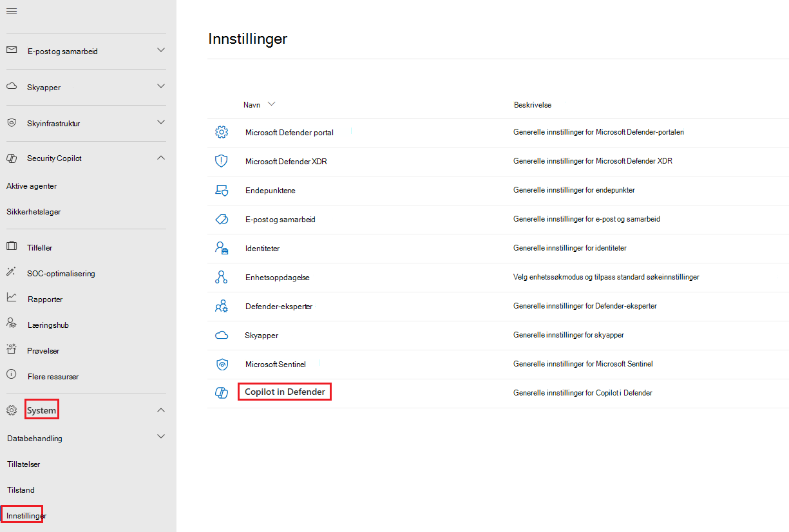
Task: Click the Microsoft Defender portal gear icon
Action: [x=222, y=132]
